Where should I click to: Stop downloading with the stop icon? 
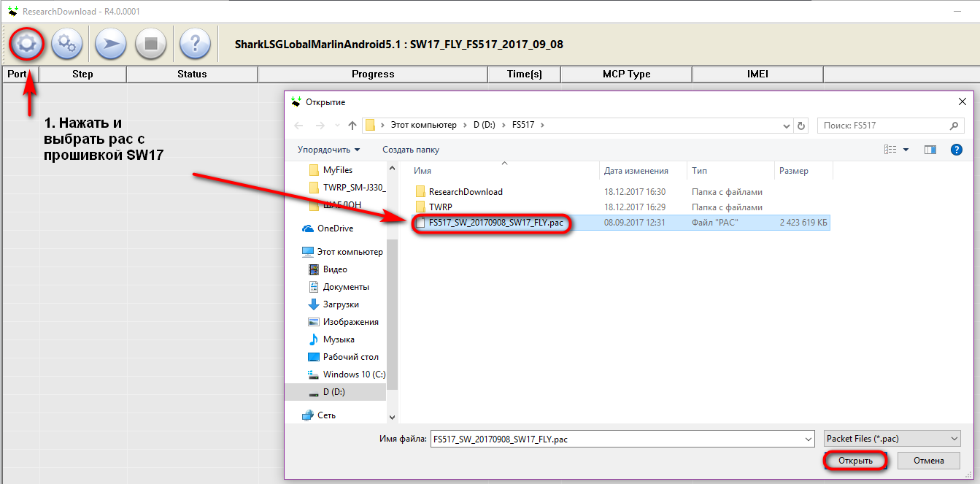click(x=151, y=45)
